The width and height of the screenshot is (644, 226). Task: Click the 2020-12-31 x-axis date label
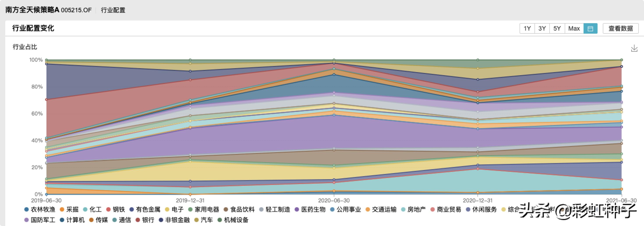pos(478,201)
